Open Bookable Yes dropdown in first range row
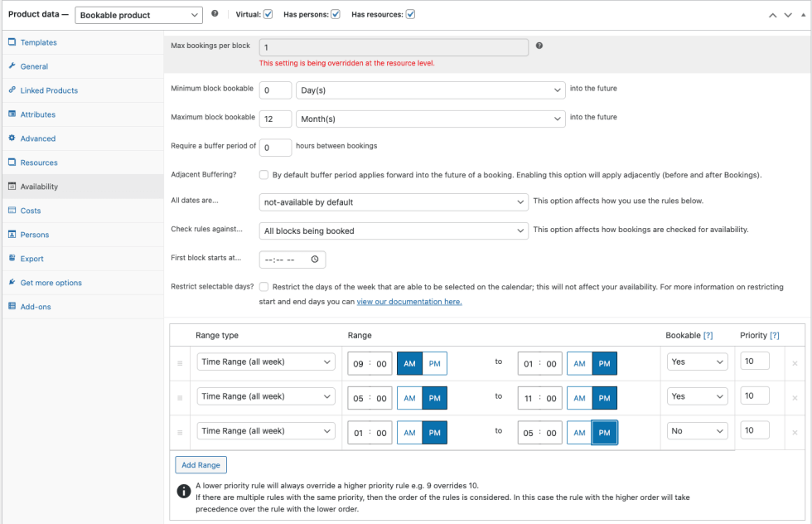 [697, 361]
